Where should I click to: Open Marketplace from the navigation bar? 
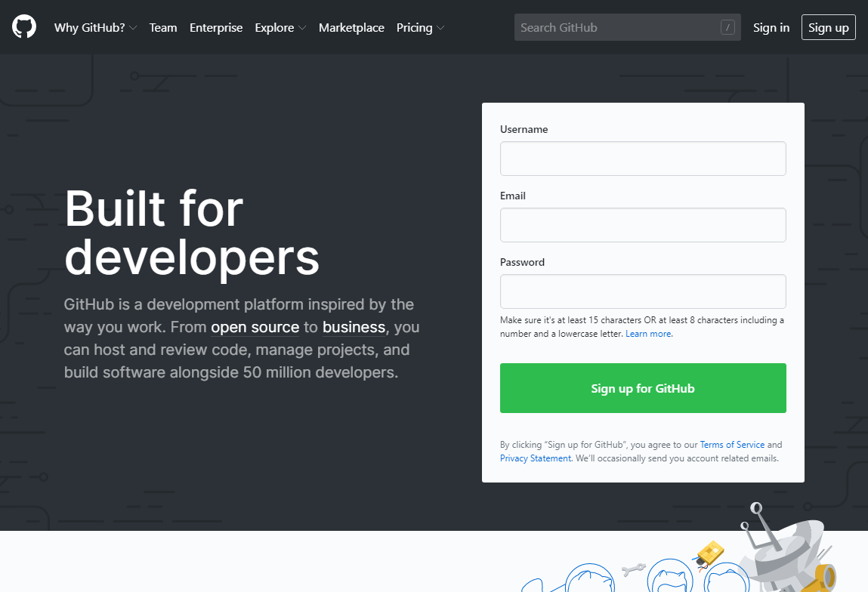click(x=351, y=28)
